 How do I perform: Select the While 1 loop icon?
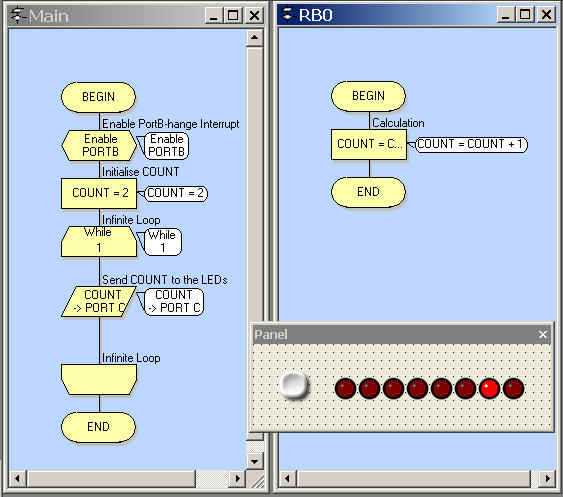click(x=99, y=241)
